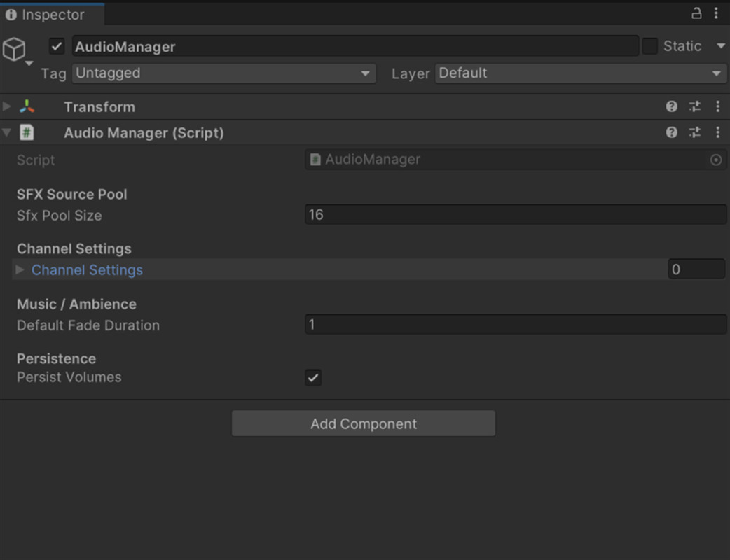Click the Persist Volumes label

(x=69, y=377)
